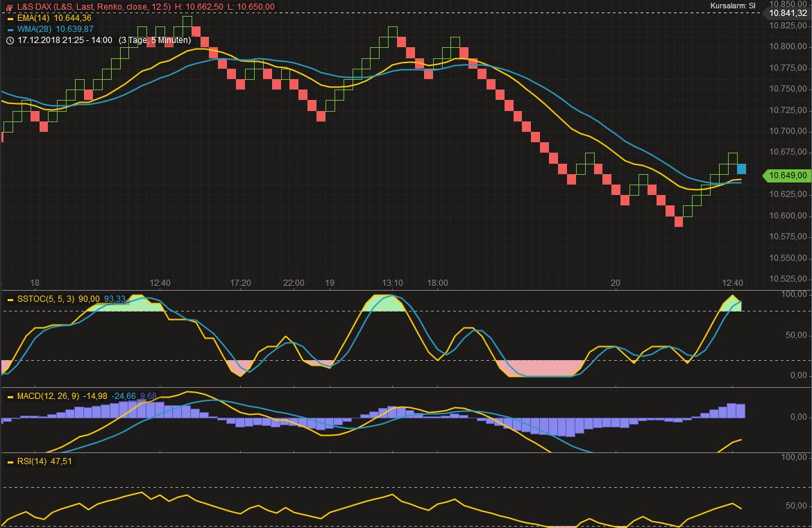The image size is (812, 528).
Task: Click the MACD histogram value 9,68
Action: click(x=148, y=396)
